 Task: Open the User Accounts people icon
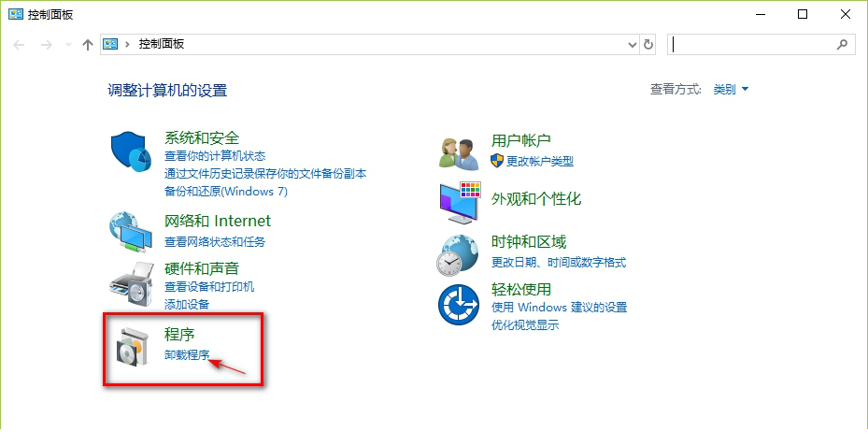460,153
